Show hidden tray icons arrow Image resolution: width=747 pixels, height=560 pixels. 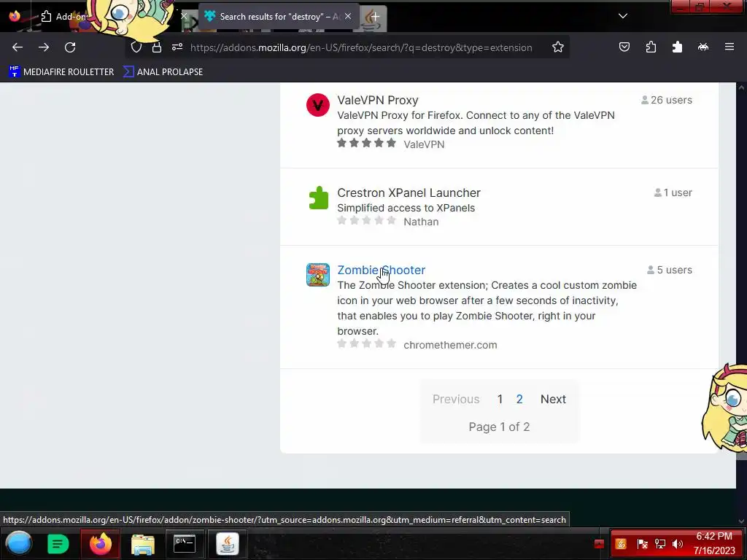[600, 544]
